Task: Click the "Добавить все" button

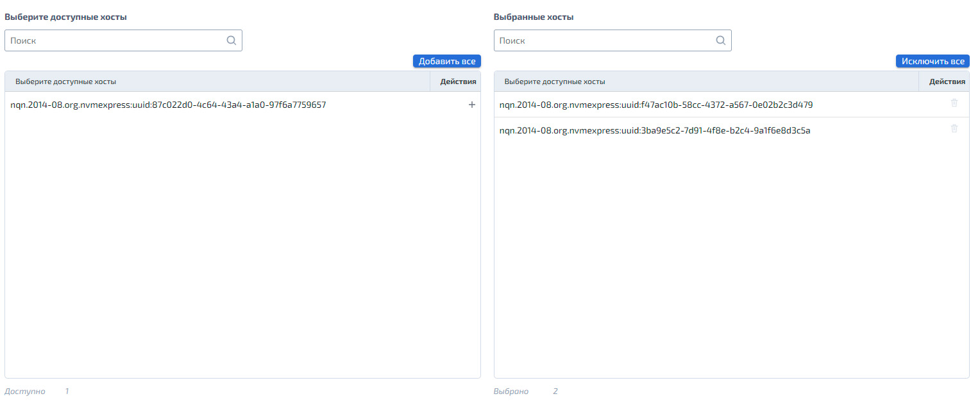Action: [x=447, y=61]
